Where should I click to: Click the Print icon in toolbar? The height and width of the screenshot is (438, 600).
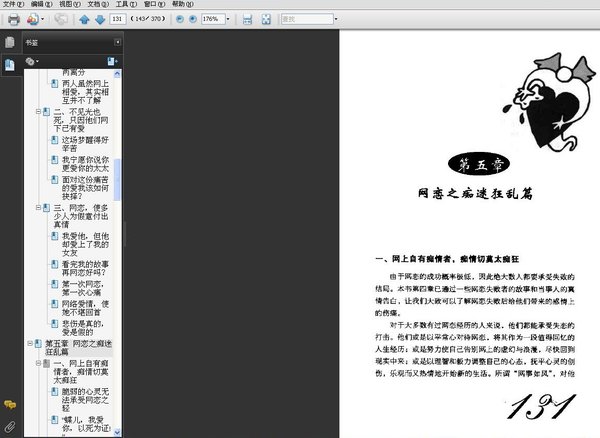point(14,19)
